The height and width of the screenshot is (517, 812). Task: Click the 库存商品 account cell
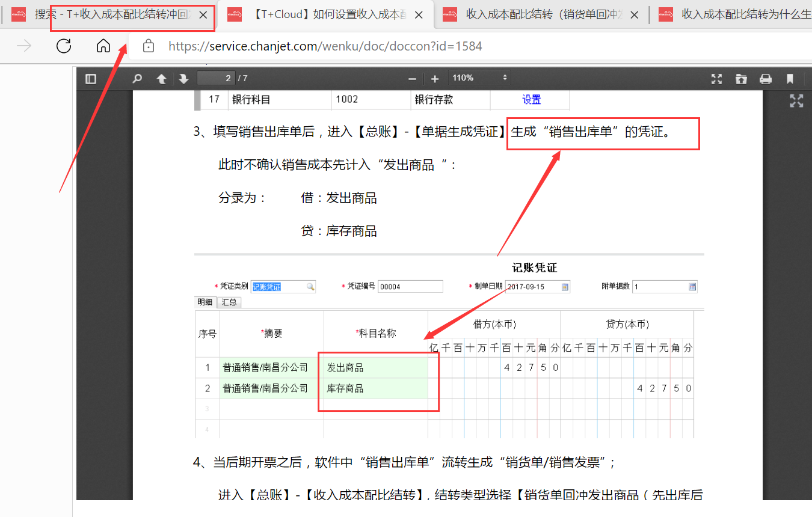(375, 388)
